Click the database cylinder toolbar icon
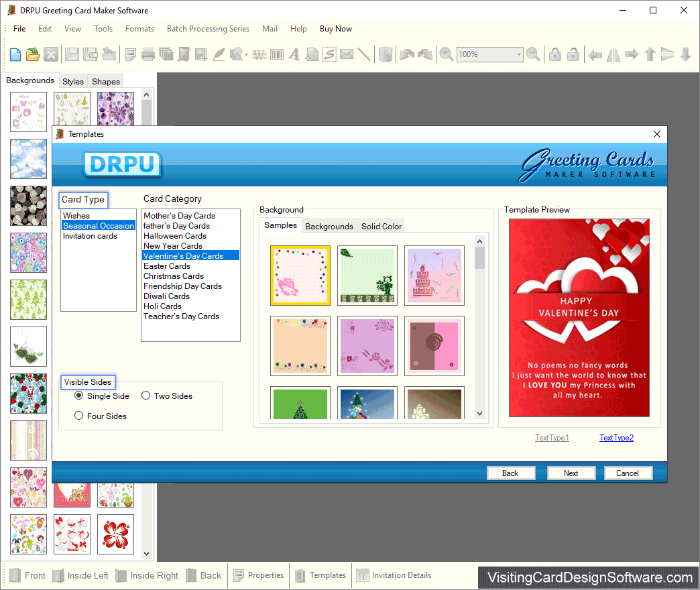 tap(386, 54)
